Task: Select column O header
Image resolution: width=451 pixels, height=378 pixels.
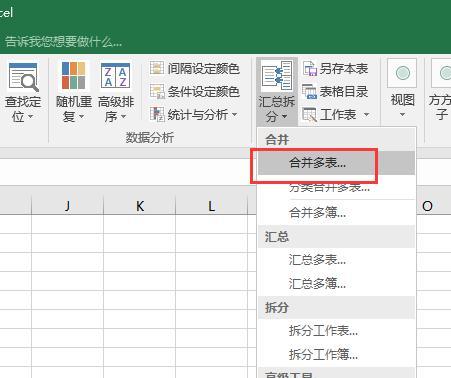Action: (x=427, y=206)
